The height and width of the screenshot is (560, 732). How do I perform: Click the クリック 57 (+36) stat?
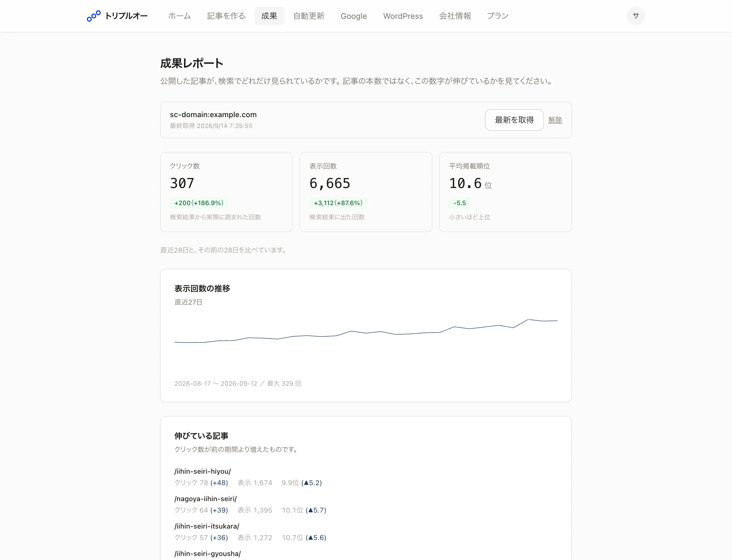[x=201, y=537]
